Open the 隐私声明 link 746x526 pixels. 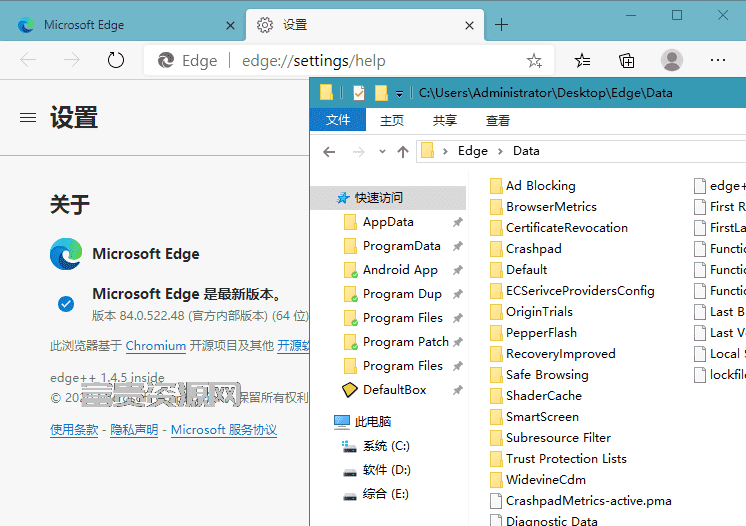134,430
